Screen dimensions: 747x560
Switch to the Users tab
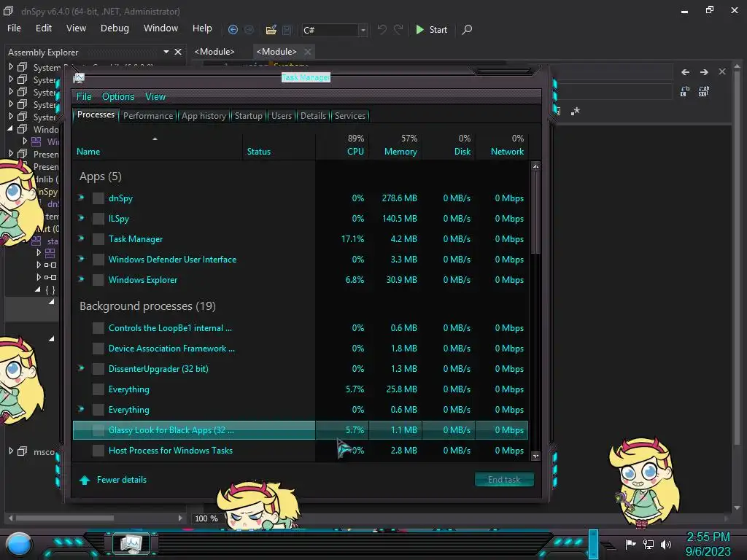tap(282, 116)
